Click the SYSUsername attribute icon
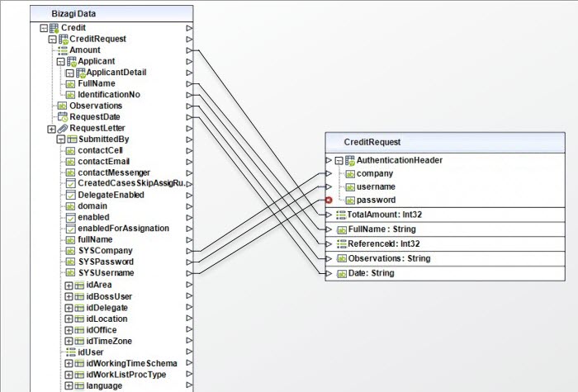This screenshot has height=392, width=578. coord(70,273)
